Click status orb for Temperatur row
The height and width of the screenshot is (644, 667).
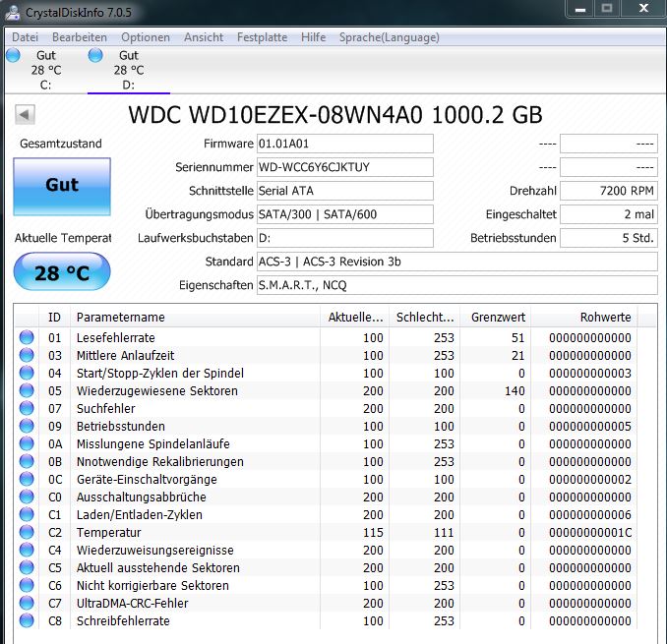click(x=27, y=532)
